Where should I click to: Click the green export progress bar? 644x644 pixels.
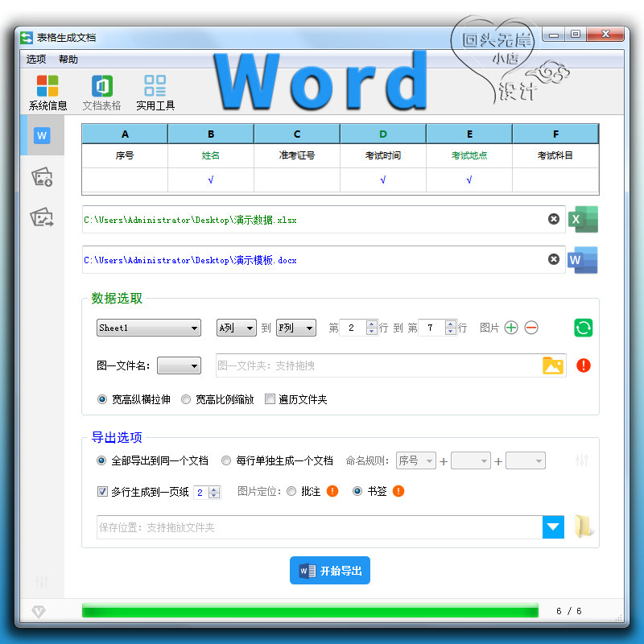click(x=310, y=610)
